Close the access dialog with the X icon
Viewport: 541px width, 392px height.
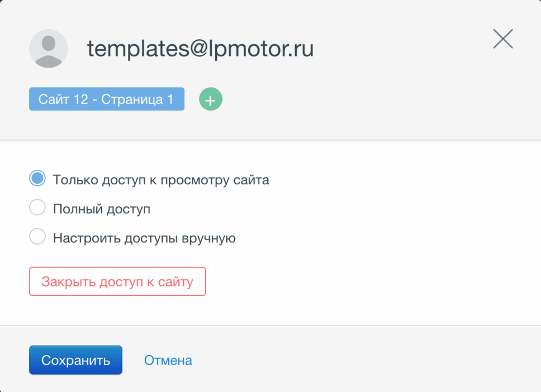503,39
